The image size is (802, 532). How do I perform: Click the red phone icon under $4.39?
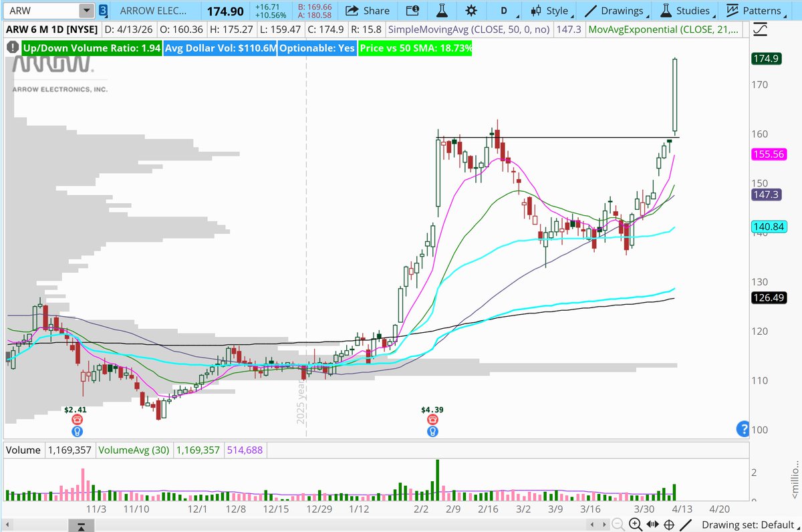point(433,420)
